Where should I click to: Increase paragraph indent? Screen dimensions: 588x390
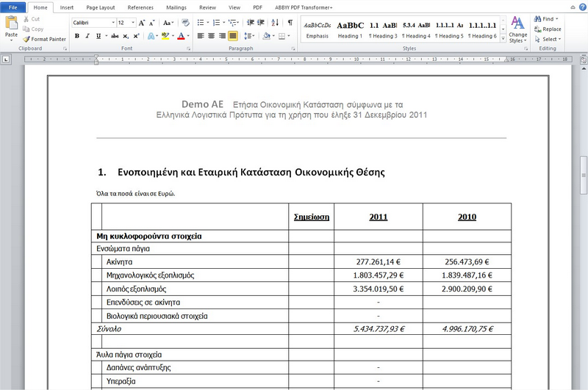click(261, 23)
